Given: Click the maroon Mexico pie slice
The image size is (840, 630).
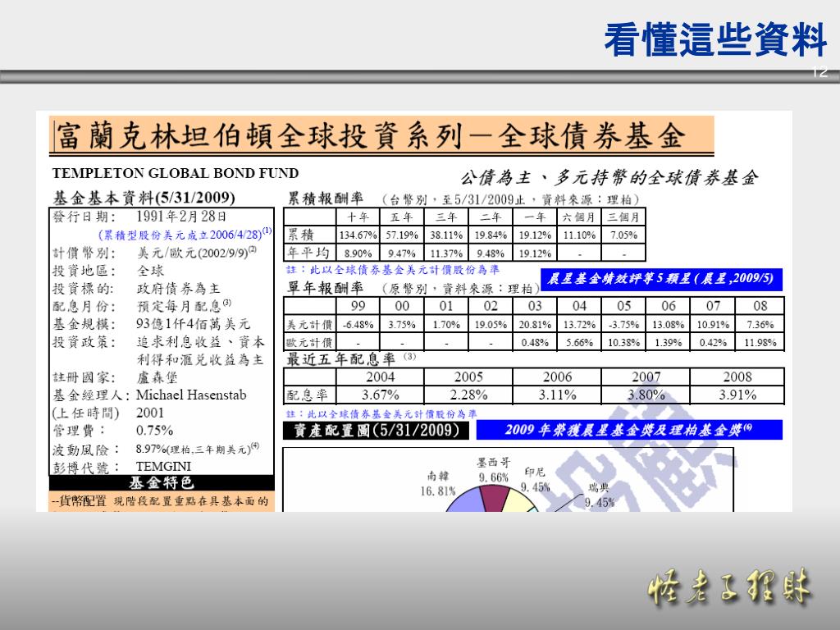Looking at the screenshot, I should (x=495, y=498).
